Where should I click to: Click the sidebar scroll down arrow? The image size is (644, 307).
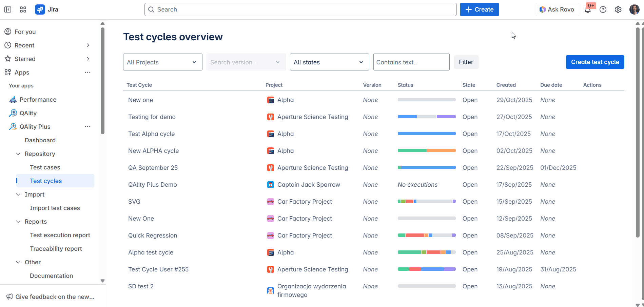tap(102, 281)
